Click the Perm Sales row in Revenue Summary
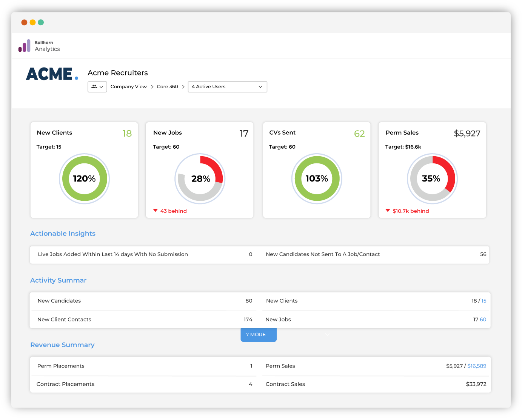 point(376,366)
